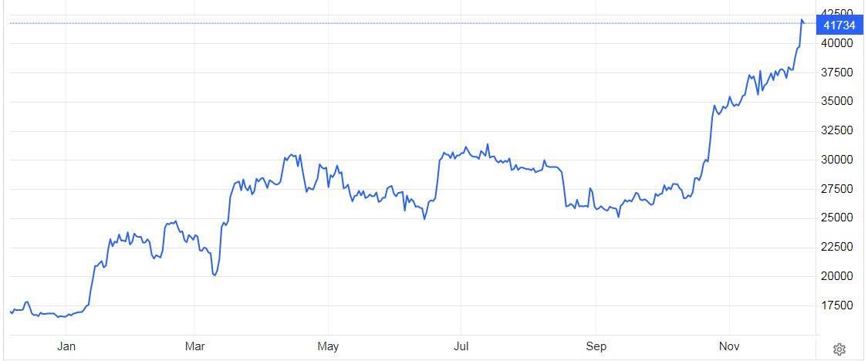868x361 pixels.
Task: Click the blue 41734 current price label
Action: [x=839, y=25]
